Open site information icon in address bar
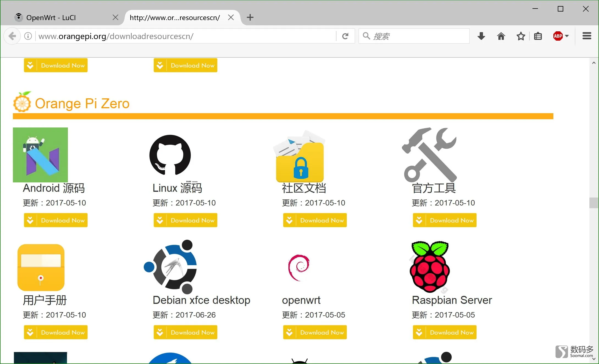 28,36
